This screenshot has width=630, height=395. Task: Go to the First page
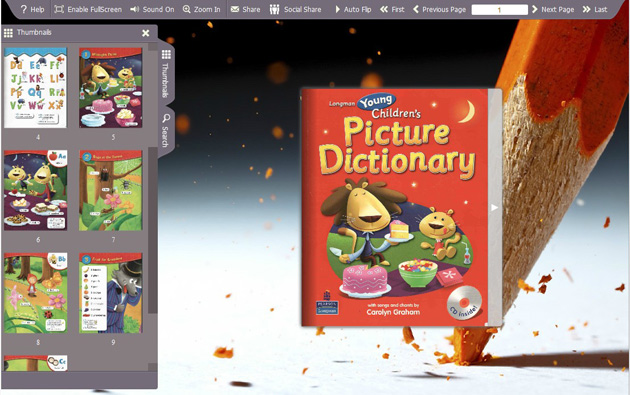(x=392, y=9)
